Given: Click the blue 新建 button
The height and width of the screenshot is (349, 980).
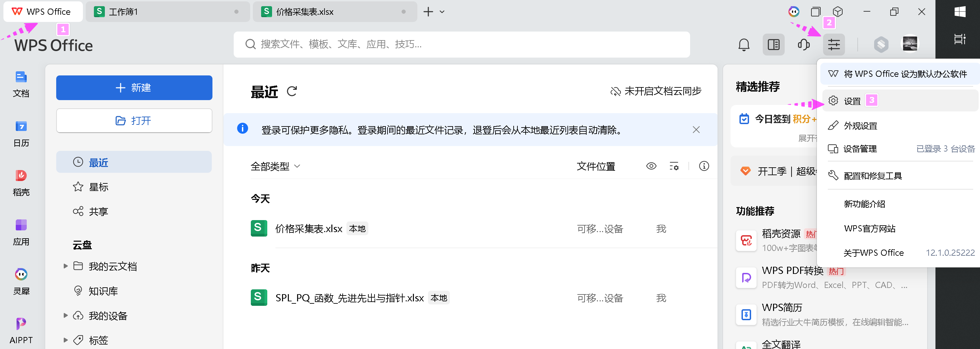Looking at the screenshot, I should point(134,87).
